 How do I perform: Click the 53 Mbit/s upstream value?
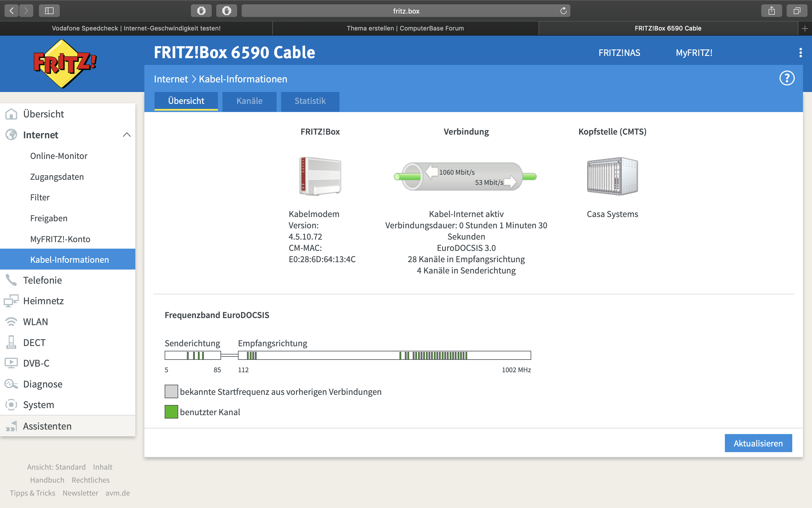point(489,182)
